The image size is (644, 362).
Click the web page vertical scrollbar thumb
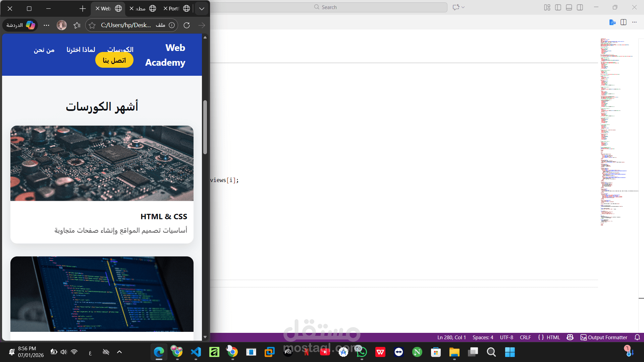tap(205, 127)
